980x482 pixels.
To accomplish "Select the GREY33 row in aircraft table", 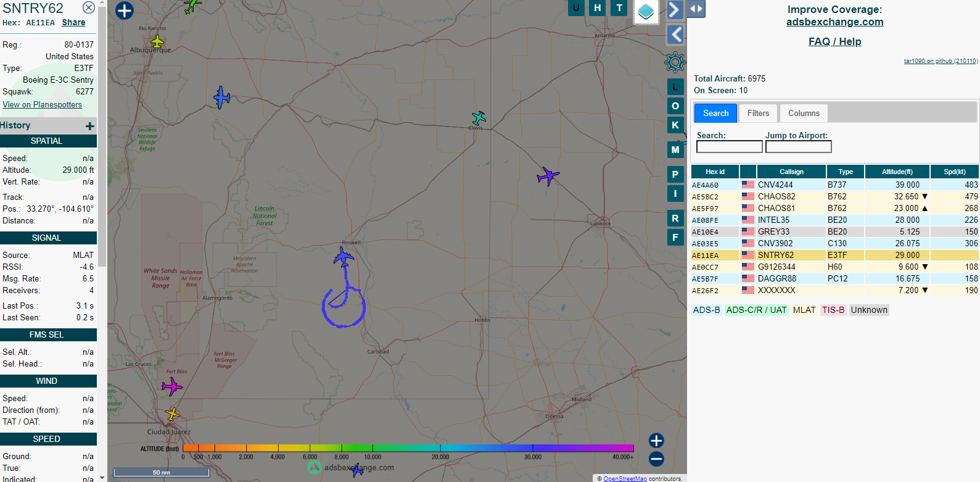I will point(834,231).
